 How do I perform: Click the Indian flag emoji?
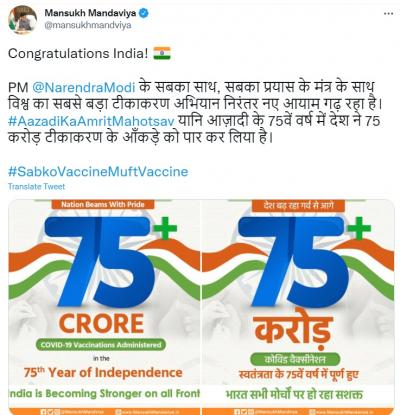pos(162,53)
